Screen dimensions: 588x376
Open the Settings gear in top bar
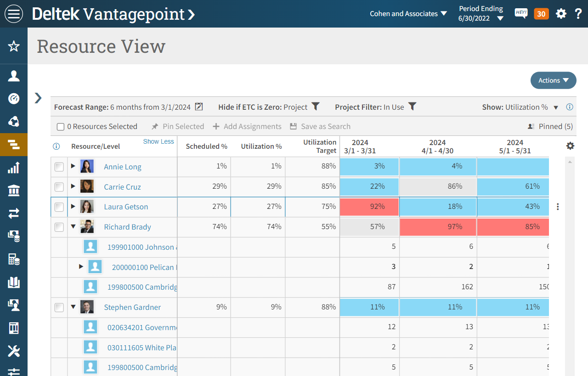click(x=561, y=13)
